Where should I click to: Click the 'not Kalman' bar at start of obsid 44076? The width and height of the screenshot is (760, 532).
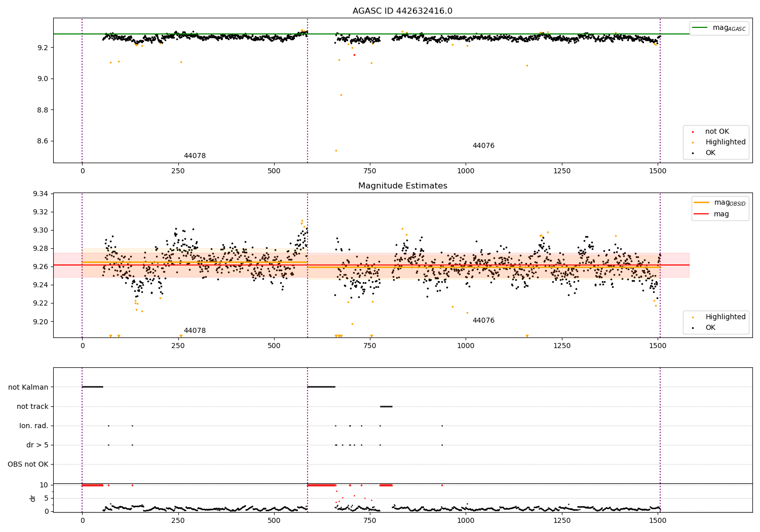pos(321,387)
